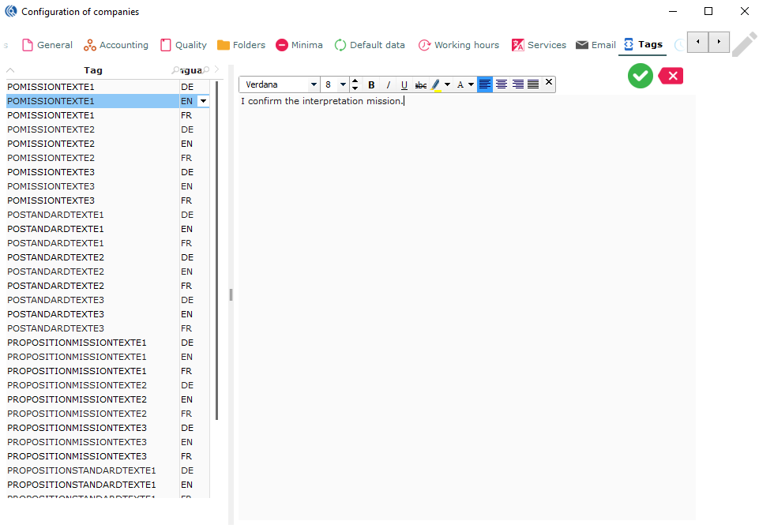This screenshot has width=759, height=532.
Task: Cancel edits with the red X button
Action: pos(671,76)
